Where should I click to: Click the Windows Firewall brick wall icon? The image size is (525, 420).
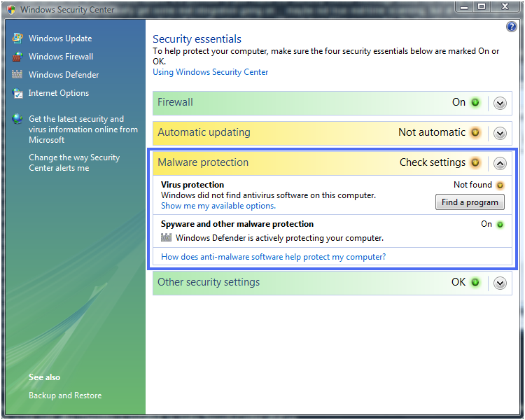point(17,57)
